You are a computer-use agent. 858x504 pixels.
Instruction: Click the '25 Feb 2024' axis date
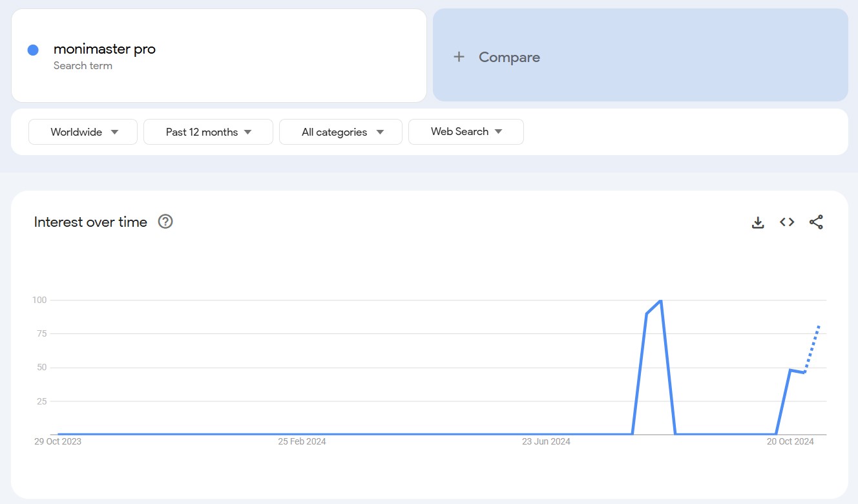[x=302, y=441]
